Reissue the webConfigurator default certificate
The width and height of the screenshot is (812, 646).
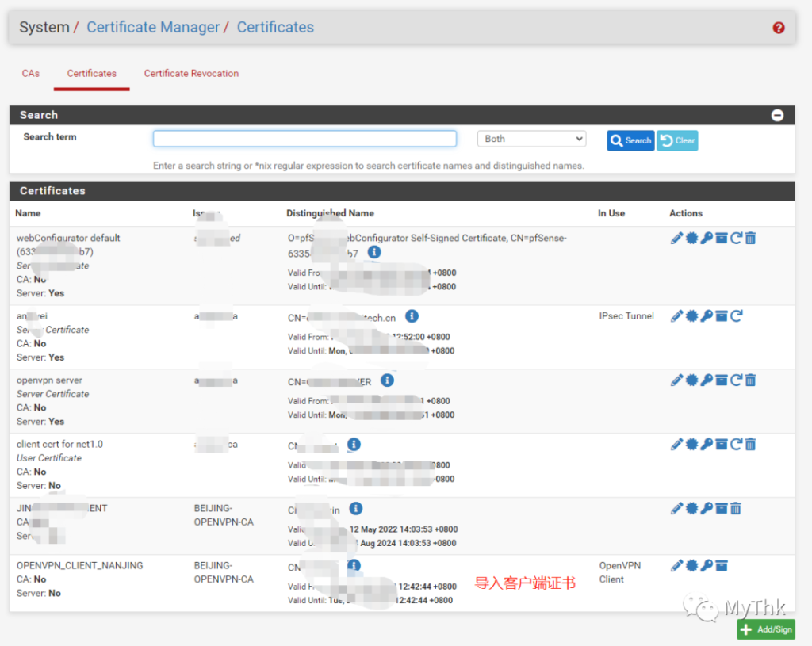(x=736, y=238)
